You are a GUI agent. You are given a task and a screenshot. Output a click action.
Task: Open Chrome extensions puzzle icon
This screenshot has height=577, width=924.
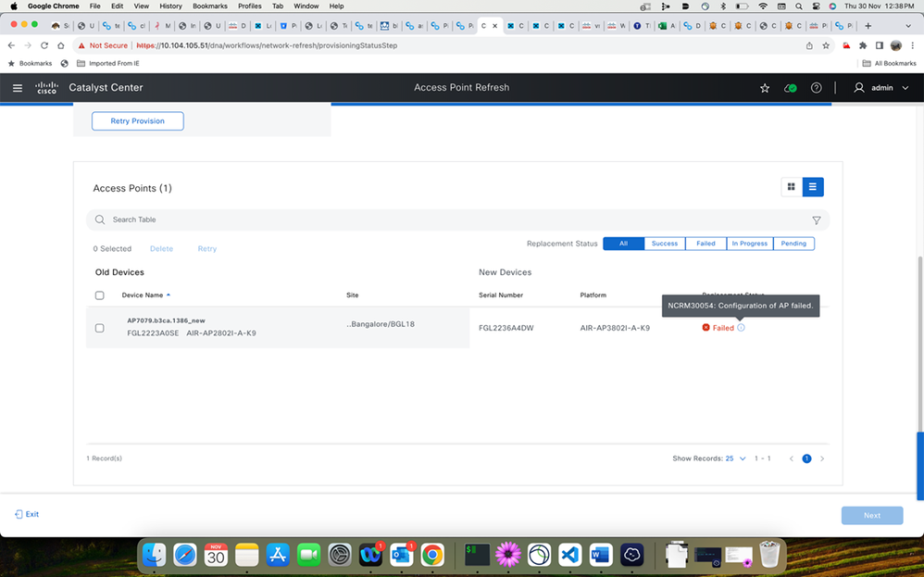tap(863, 45)
